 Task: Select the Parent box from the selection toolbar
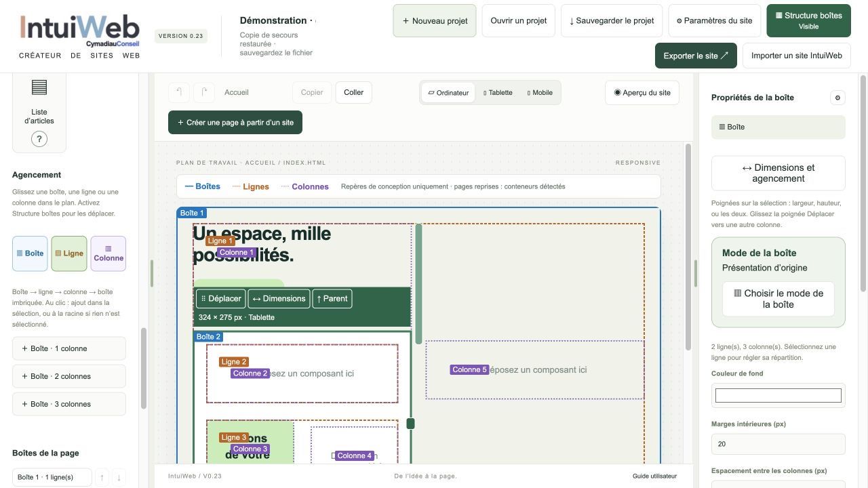pyautogui.click(x=332, y=298)
